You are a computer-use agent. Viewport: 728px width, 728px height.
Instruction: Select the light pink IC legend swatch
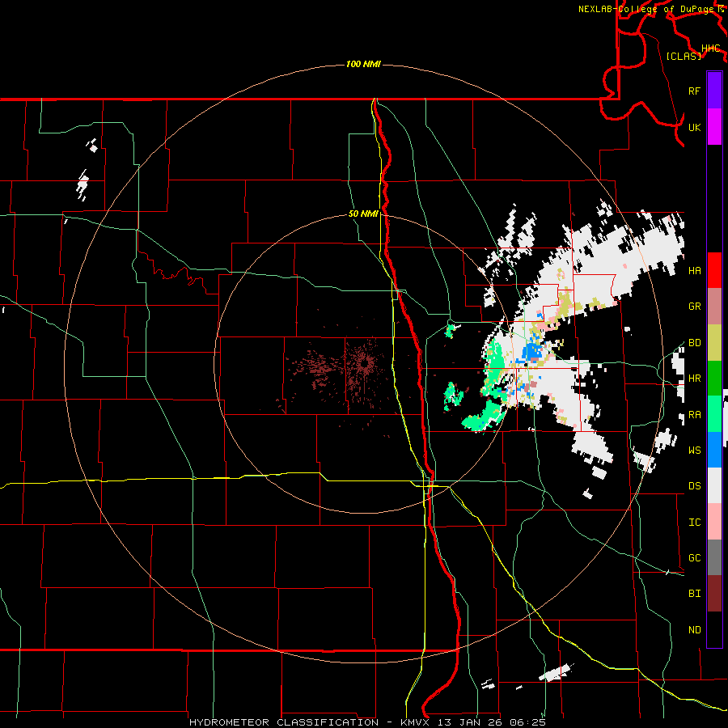pos(714,522)
